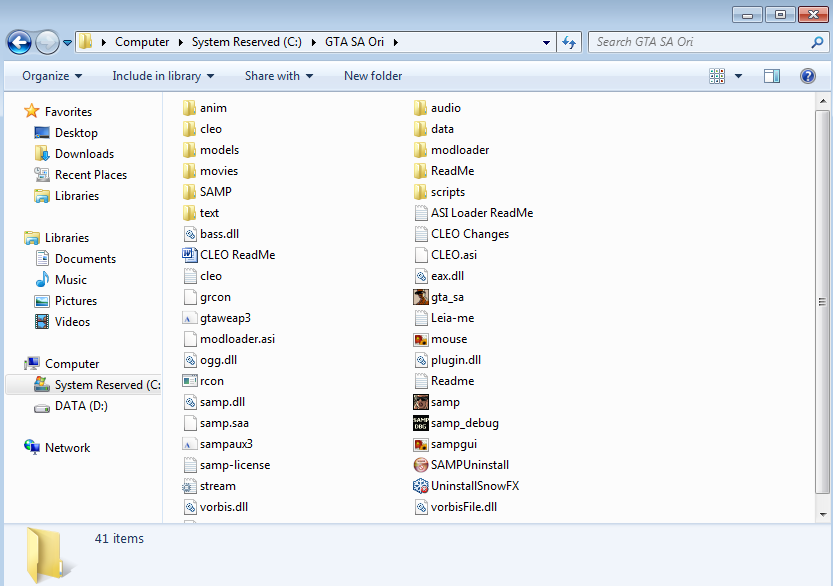Click the arrow after Computer in address bar
Viewport: 833px width, 586px height.
pos(181,43)
